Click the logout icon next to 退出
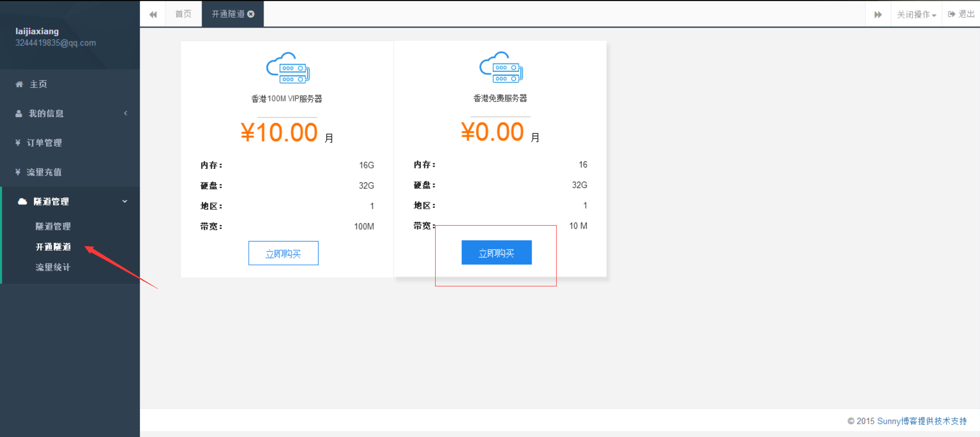The width and height of the screenshot is (980, 437). point(951,14)
